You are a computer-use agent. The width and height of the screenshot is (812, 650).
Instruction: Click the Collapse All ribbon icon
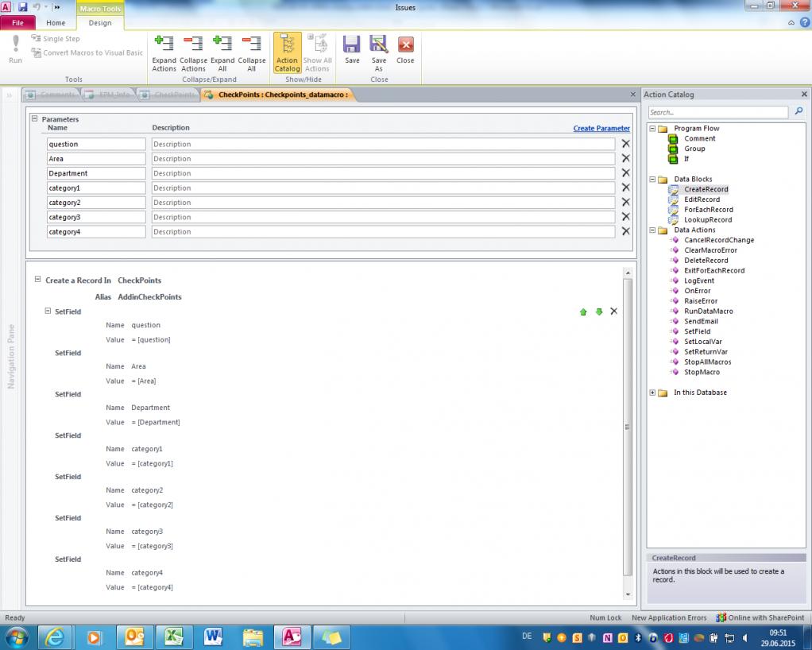pyautogui.click(x=252, y=53)
